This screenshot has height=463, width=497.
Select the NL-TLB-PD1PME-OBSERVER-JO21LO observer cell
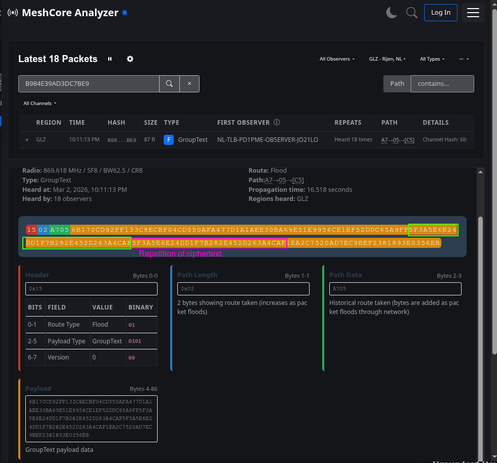point(267,140)
